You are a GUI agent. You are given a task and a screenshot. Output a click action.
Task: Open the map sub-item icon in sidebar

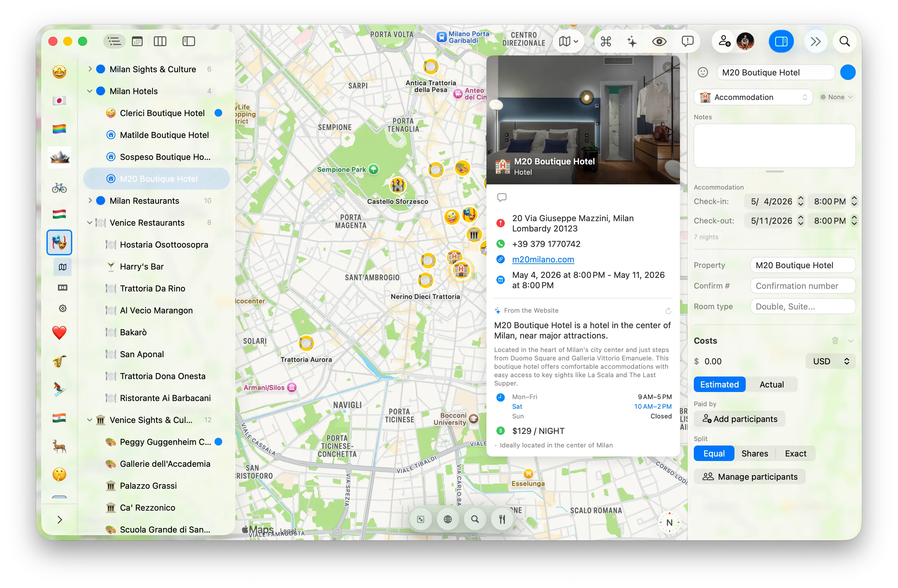(63, 267)
